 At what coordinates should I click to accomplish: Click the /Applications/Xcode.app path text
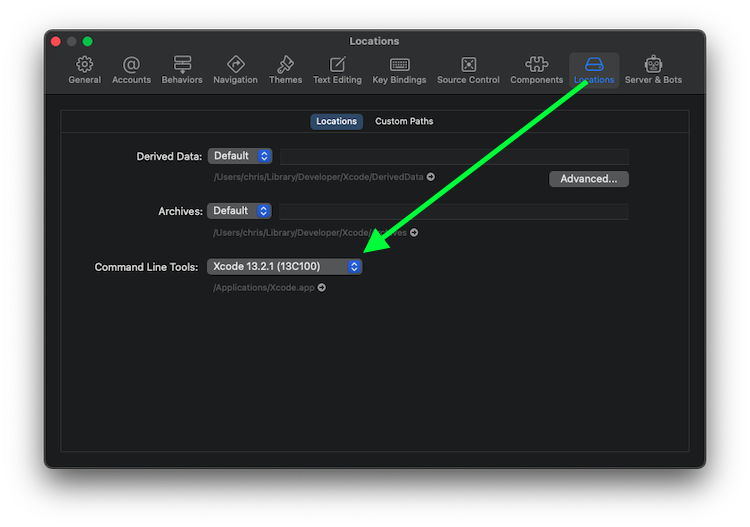(x=264, y=287)
